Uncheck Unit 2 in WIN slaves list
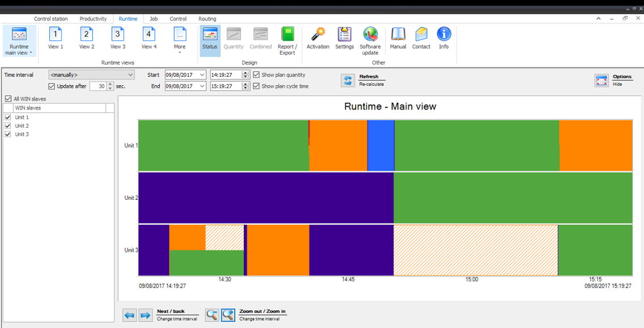The width and height of the screenshot is (644, 328). point(8,126)
